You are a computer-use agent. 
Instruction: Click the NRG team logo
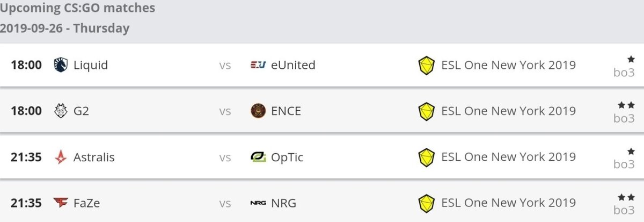pos(258,203)
